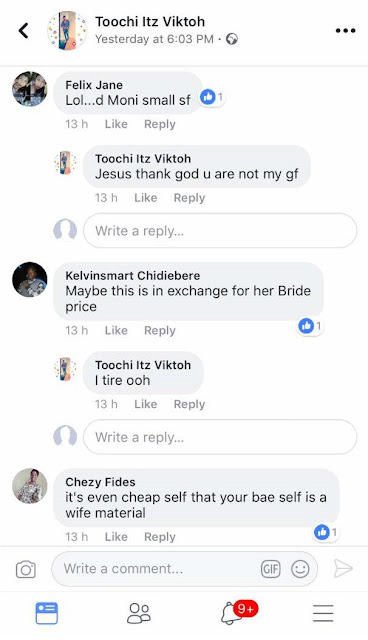368x640 pixels.
Task: Reply to Chezy Fides's comment
Action: click(x=160, y=537)
